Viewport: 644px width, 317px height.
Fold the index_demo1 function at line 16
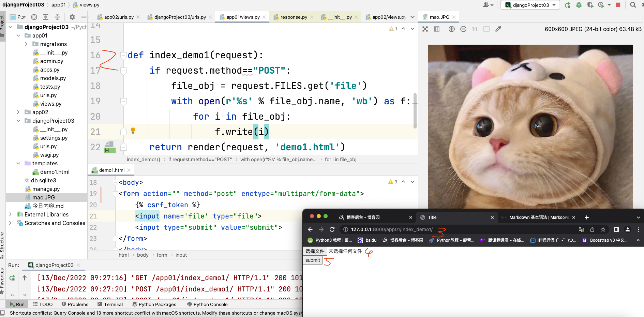(x=124, y=55)
